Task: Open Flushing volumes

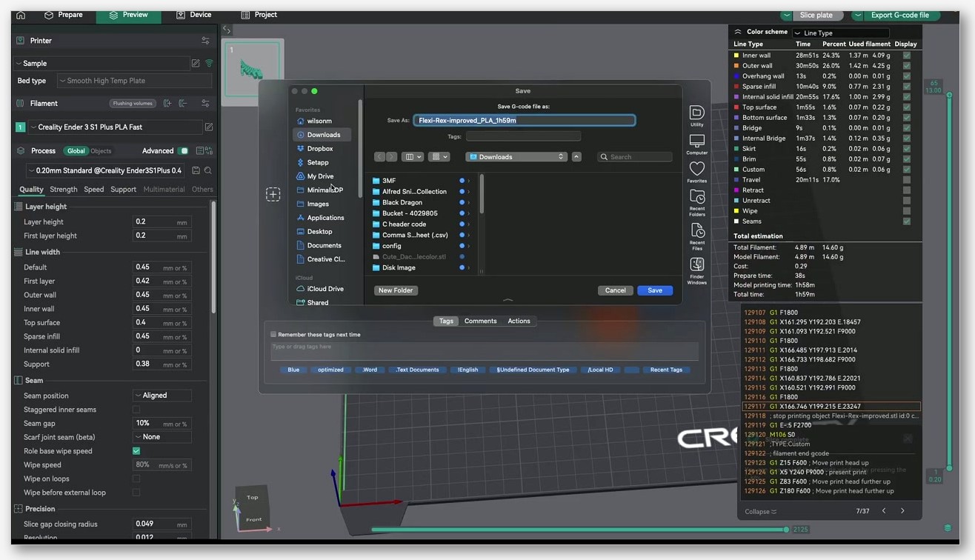Action: pyautogui.click(x=133, y=104)
